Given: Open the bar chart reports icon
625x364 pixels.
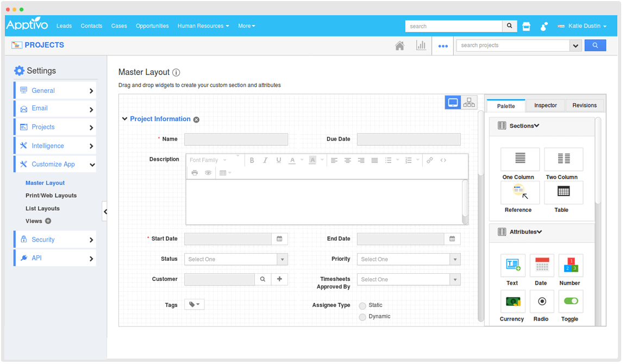Looking at the screenshot, I should tap(421, 46).
